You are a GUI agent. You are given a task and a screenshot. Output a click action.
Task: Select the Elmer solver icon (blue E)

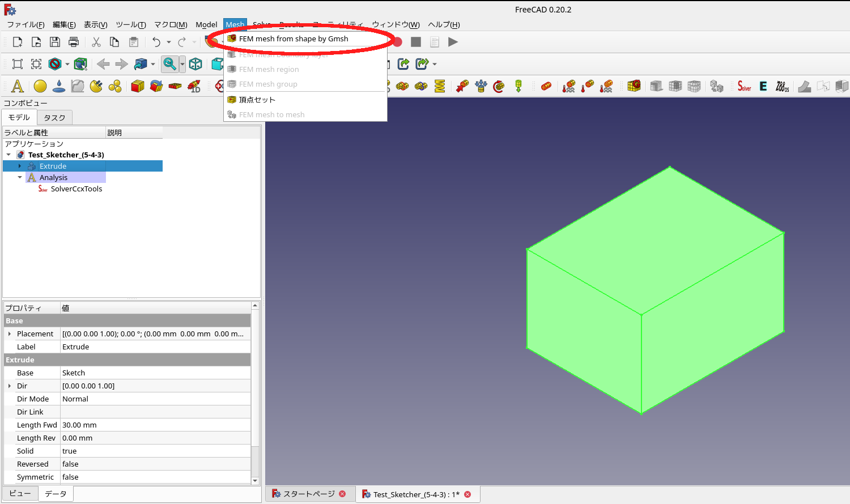(763, 86)
